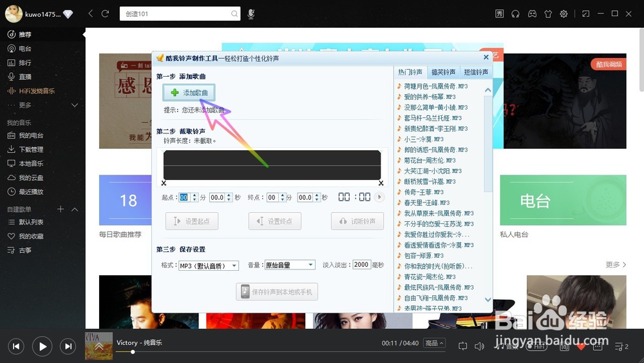Click the ringtone list scroll-up arrow
The height and width of the screenshot is (363, 644).
pos(488,90)
